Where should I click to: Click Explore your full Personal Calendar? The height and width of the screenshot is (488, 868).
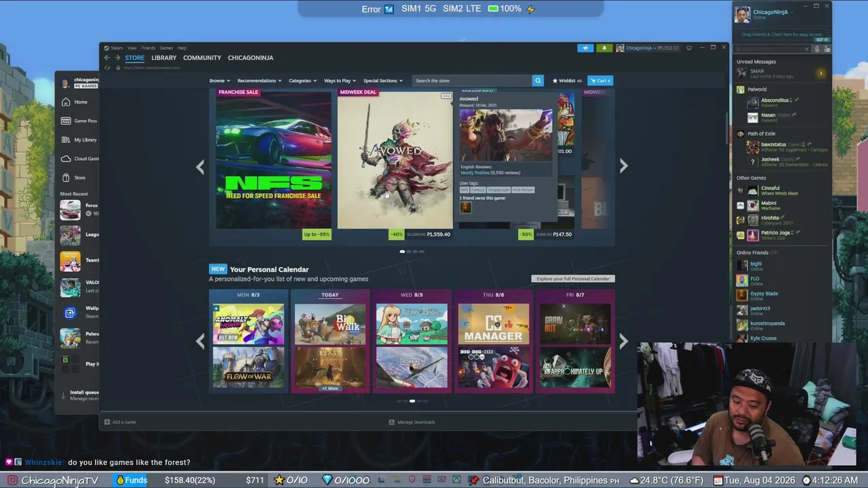tap(573, 279)
